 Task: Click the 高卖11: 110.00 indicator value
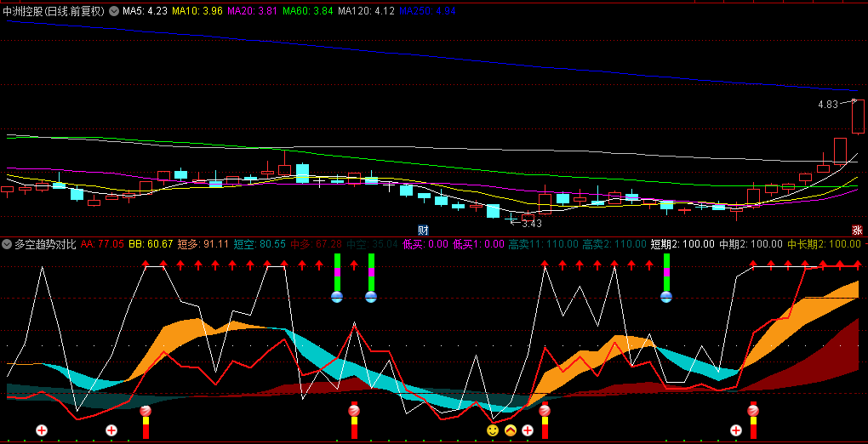click(544, 244)
